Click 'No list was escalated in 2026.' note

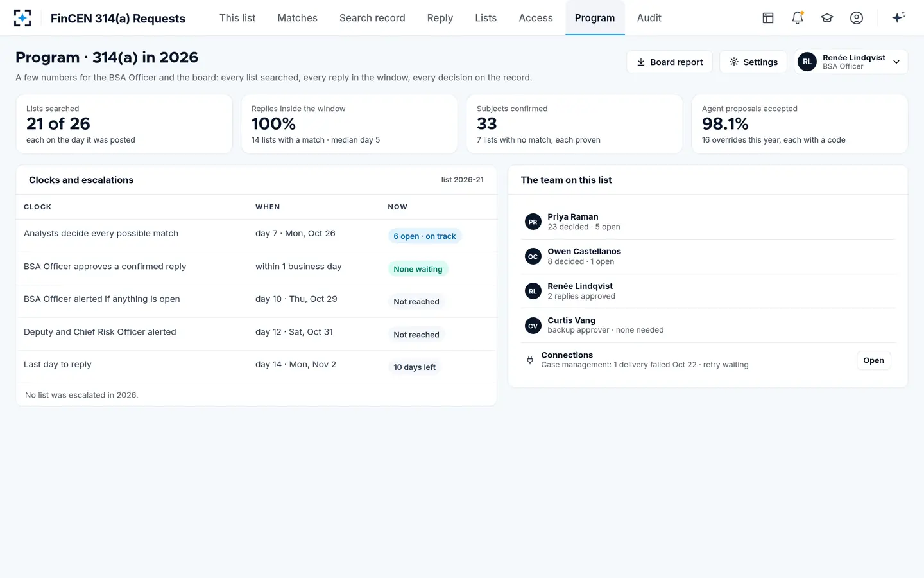[x=81, y=395]
